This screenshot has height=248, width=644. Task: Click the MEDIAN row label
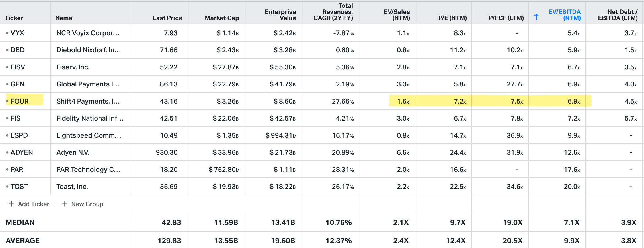[x=20, y=222]
